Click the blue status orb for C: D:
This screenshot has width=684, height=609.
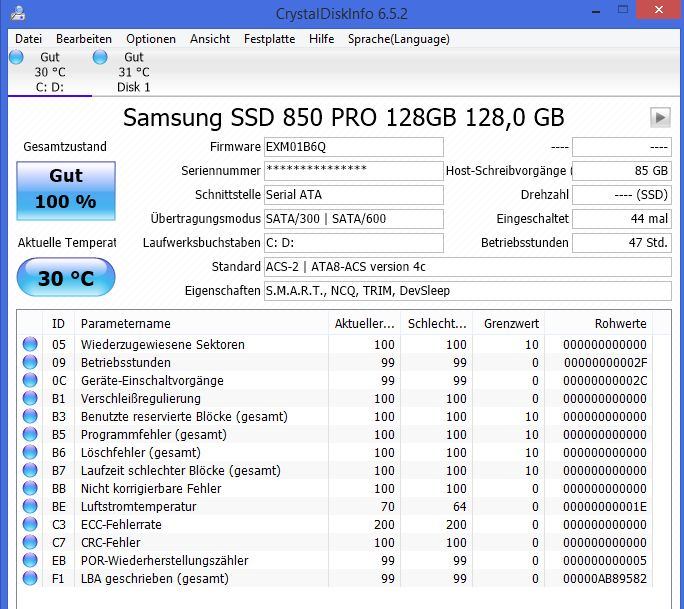point(16,57)
